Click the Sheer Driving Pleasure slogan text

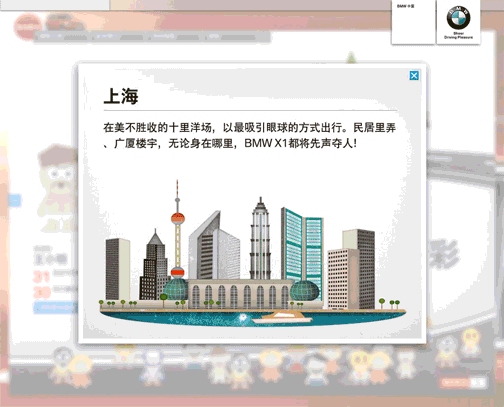pyautogui.click(x=458, y=35)
